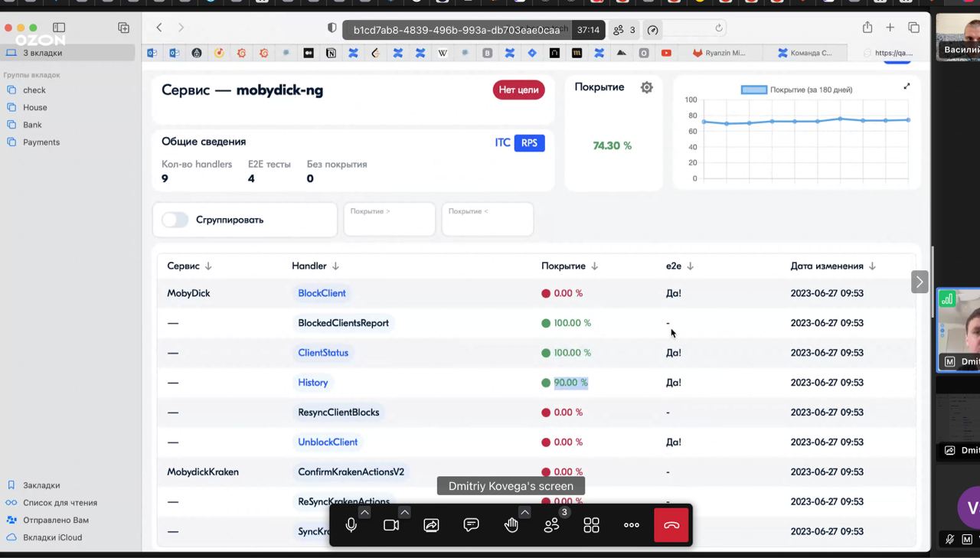The image size is (980, 558).
Task: Click the Покрытие > filter field
Action: click(390, 220)
